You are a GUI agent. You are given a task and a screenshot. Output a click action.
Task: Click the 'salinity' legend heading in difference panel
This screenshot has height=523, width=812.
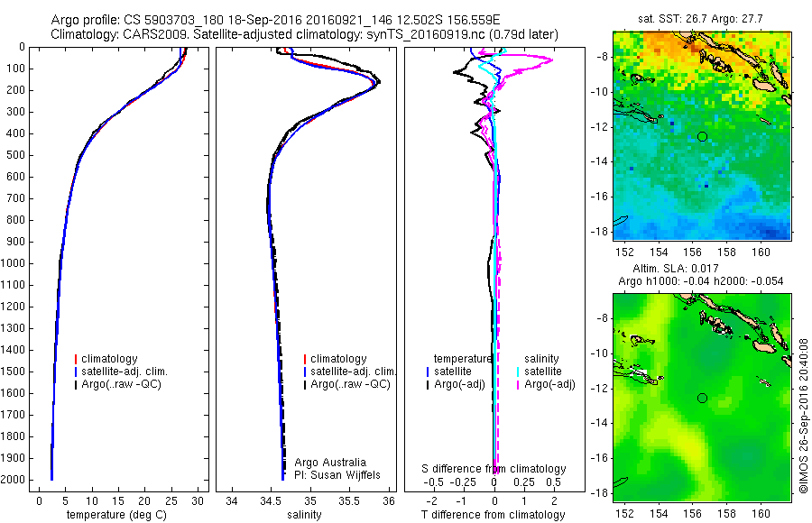[541, 359]
